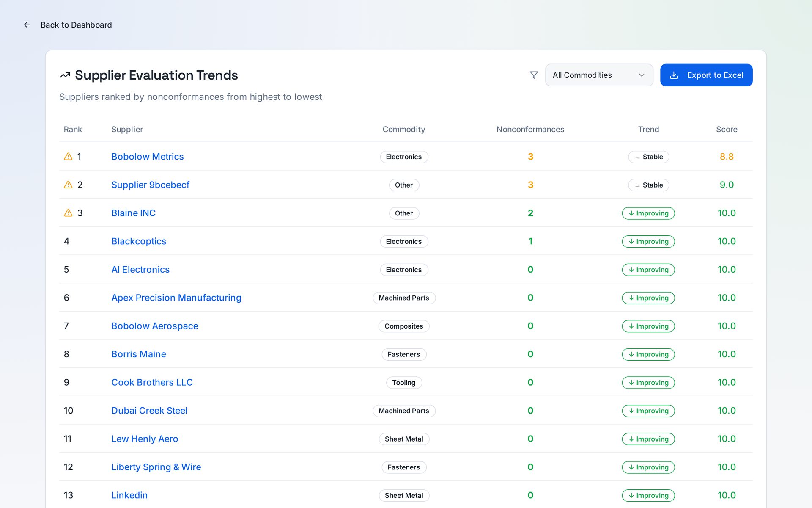Click the Commodity column header
The width and height of the screenshot is (812, 508).
click(x=404, y=129)
